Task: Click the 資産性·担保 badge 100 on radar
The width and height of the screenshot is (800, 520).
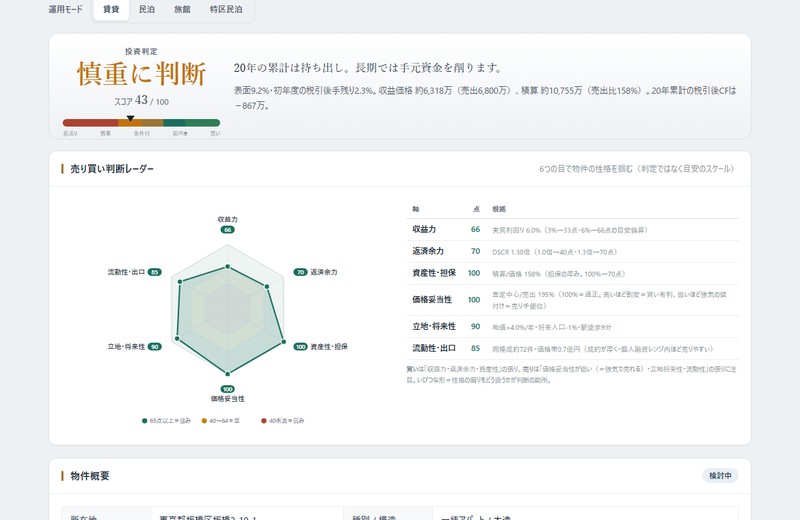Action: [301, 346]
